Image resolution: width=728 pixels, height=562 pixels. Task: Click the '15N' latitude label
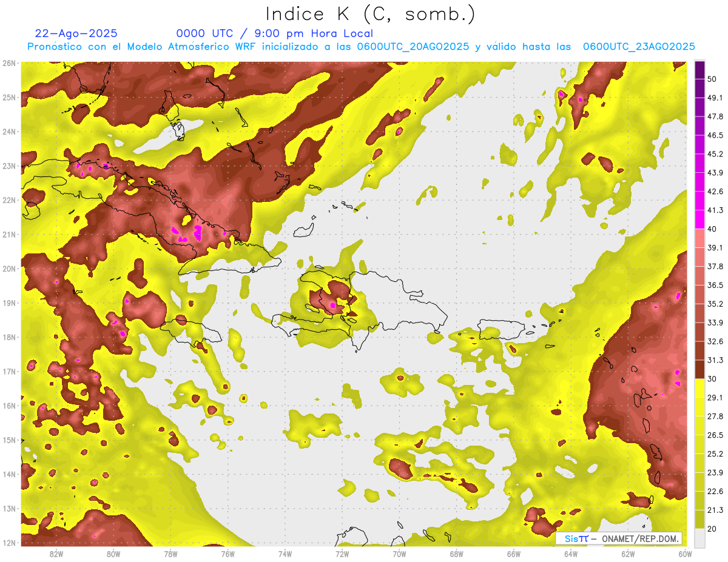(9, 440)
